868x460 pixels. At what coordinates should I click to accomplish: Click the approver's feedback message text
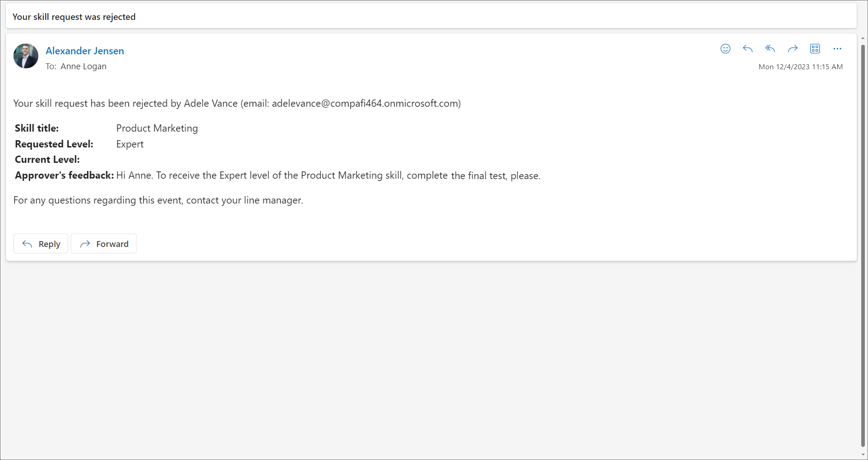click(x=328, y=175)
